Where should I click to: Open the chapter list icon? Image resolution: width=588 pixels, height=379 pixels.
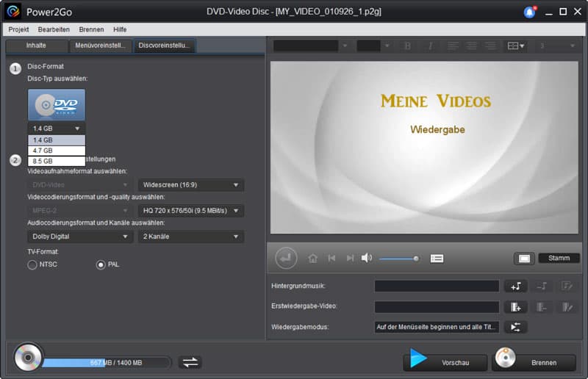tap(437, 258)
